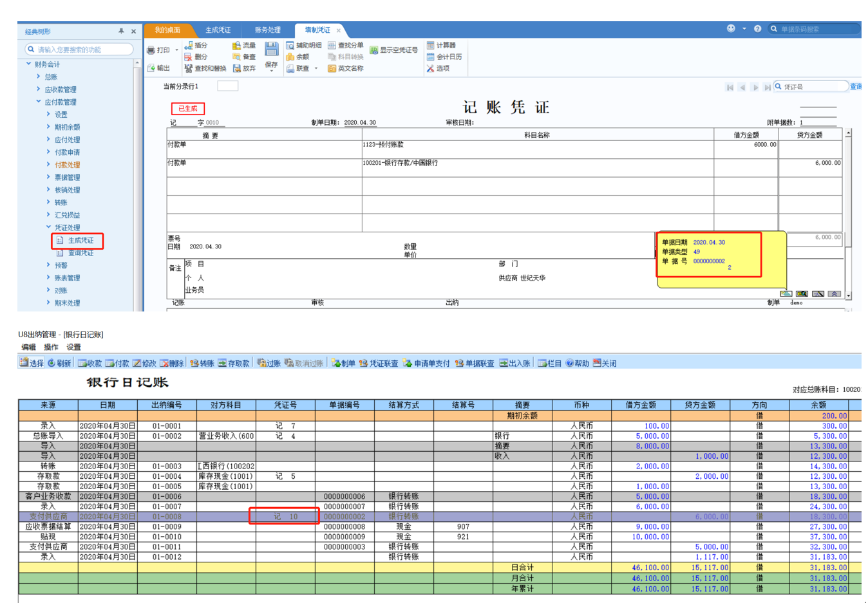The width and height of the screenshot is (868, 603).
Task: Go to the first voucher with the first-record arrow
Action: tap(730, 87)
